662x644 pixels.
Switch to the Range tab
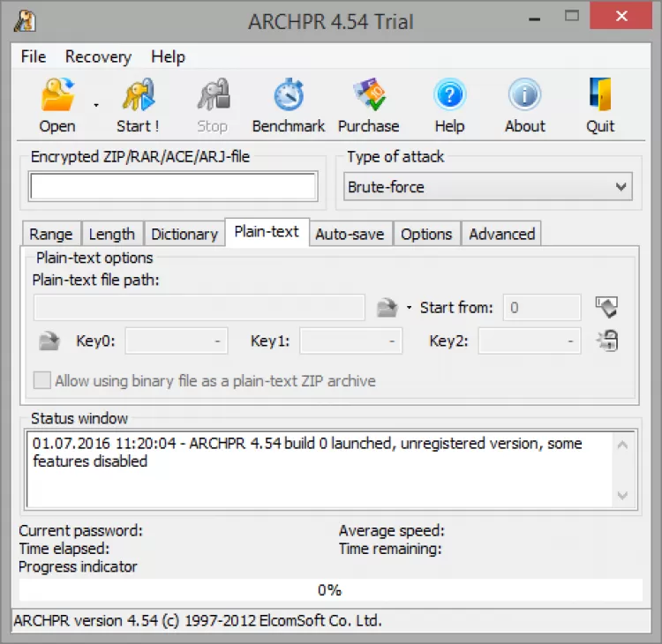click(x=51, y=234)
